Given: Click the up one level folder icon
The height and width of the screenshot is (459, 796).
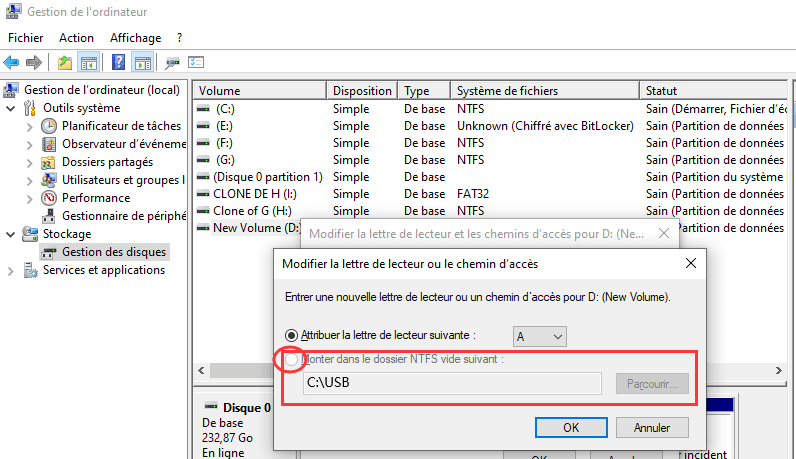Looking at the screenshot, I should pos(65,63).
